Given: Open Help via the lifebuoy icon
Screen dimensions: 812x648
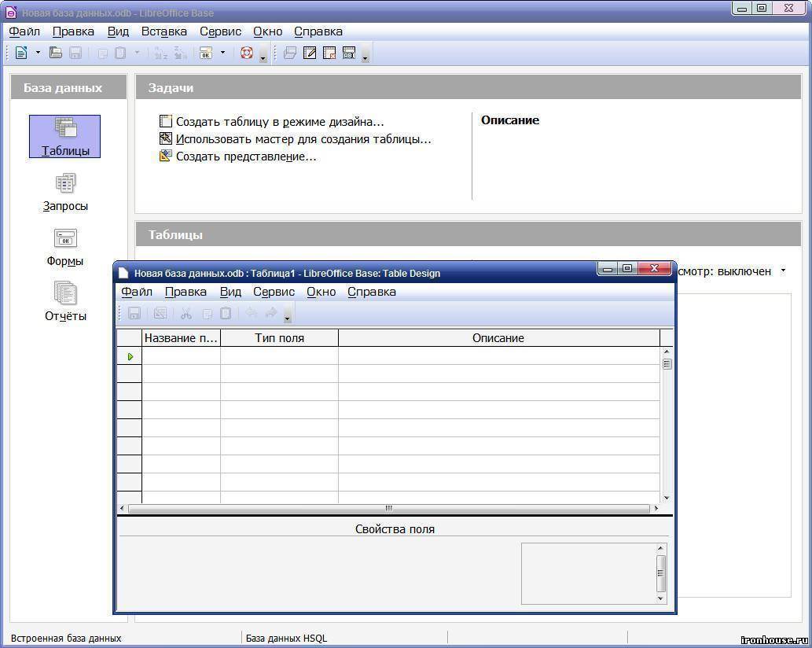Looking at the screenshot, I should [x=247, y=53].
